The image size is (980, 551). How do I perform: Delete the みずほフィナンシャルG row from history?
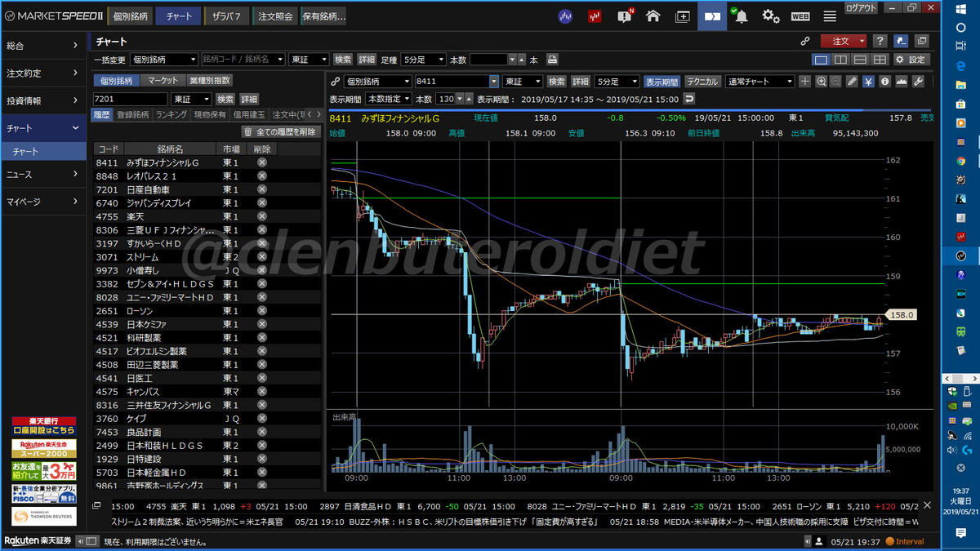click(262, 162)
